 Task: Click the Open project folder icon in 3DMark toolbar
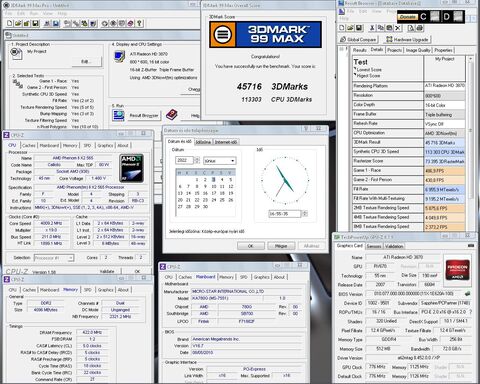[18, 23]
